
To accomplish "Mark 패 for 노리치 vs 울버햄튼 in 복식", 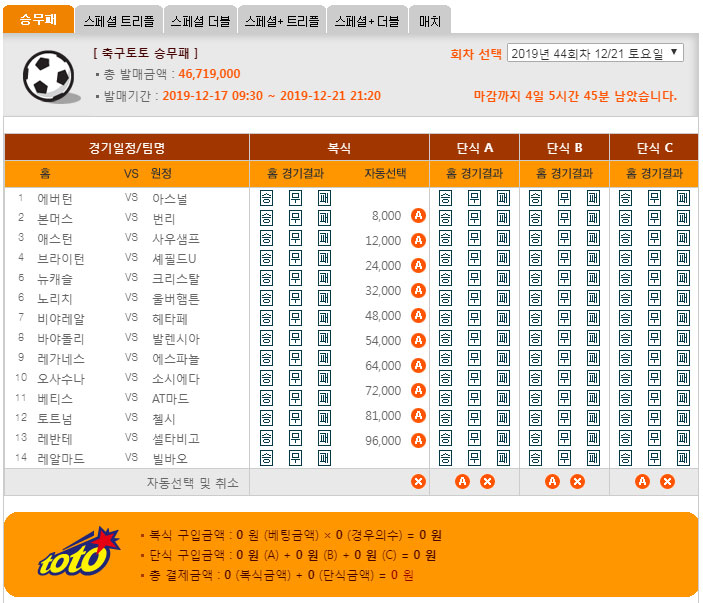I will pyautogui.click(x=325, y=298).
